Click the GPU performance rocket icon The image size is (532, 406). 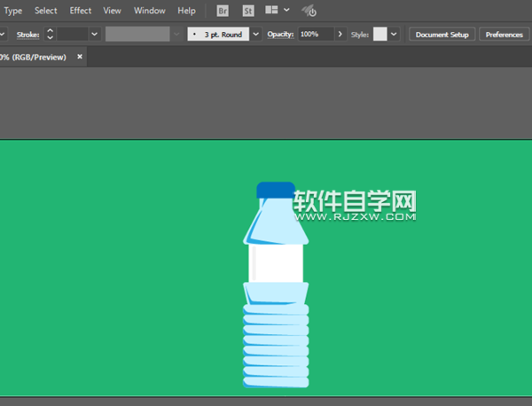pos(309,11)
